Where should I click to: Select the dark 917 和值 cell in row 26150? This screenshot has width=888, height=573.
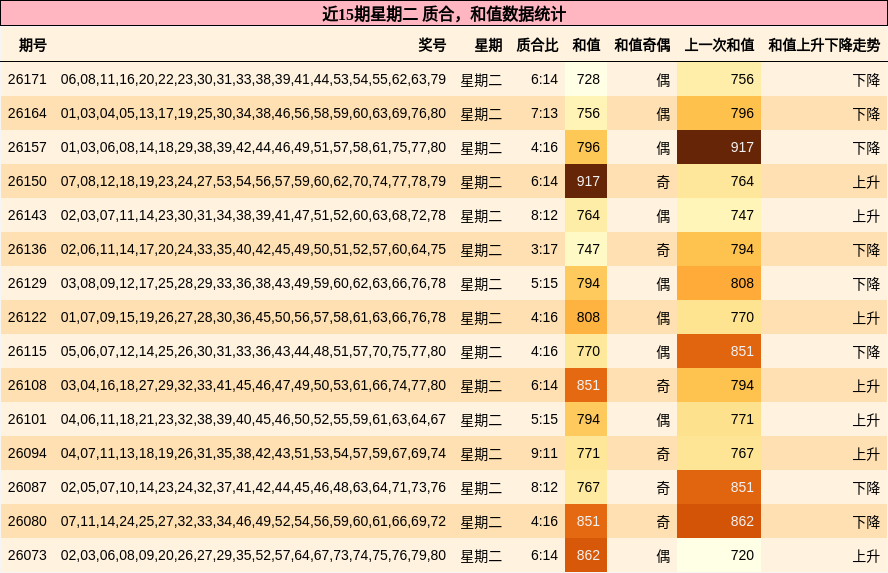point(586,181)
